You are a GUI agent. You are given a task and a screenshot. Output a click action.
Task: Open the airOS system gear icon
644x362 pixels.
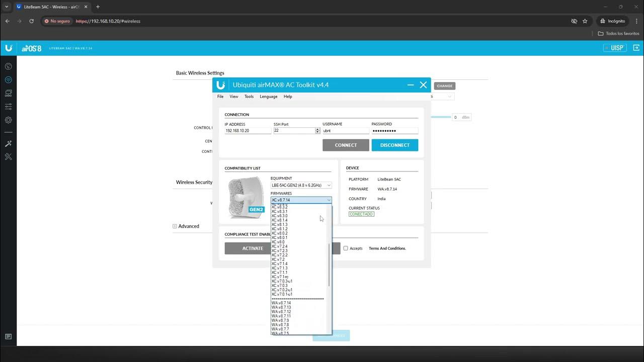tap(8, 120)
